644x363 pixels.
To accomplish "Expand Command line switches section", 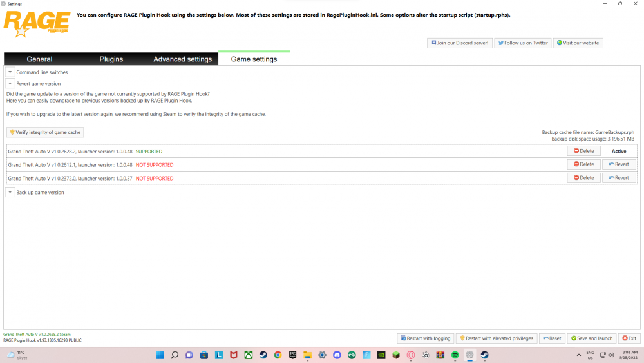I will tap(10, 72).
